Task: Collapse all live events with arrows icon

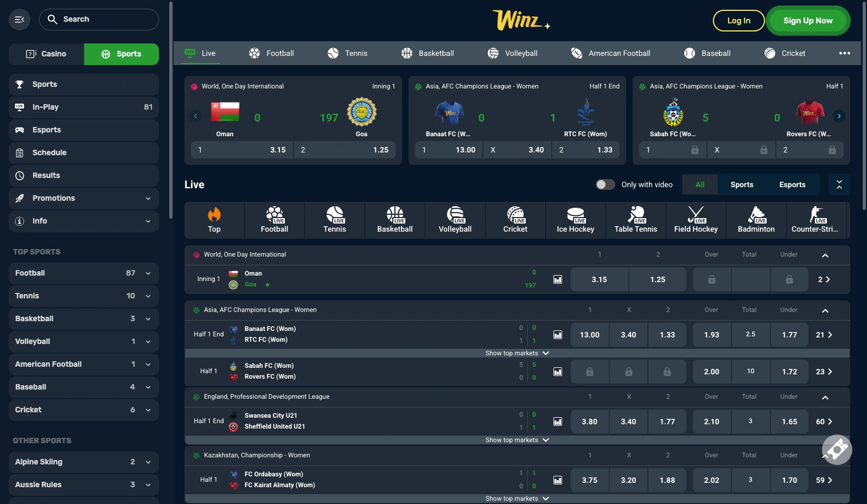Action: 839,184
